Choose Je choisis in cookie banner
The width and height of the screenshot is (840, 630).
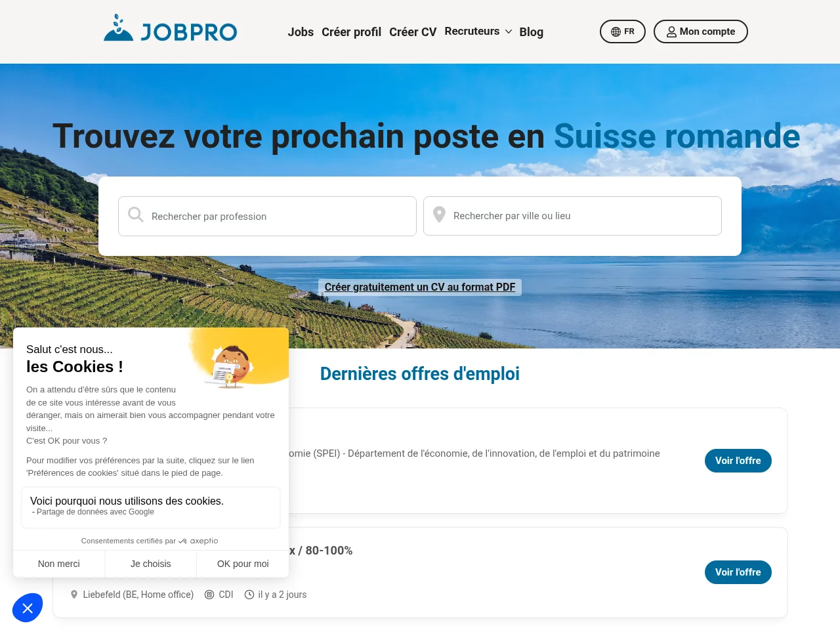[151, 564]
